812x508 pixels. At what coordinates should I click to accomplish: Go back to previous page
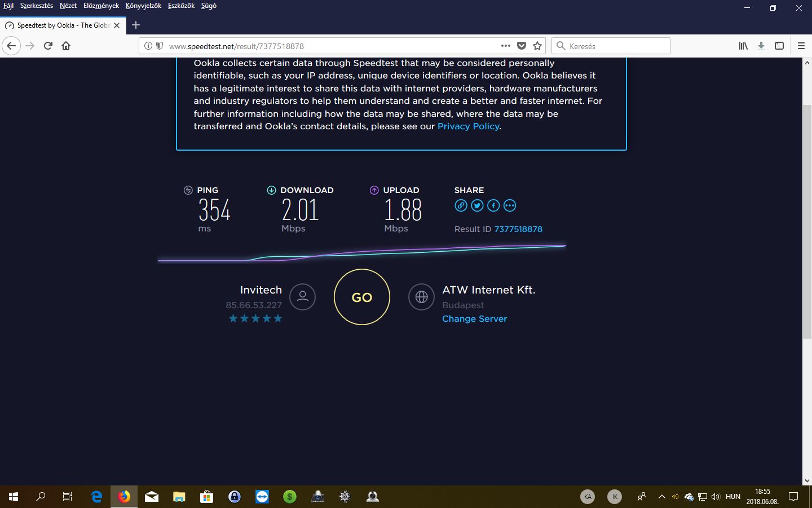[x=11, y=46]
